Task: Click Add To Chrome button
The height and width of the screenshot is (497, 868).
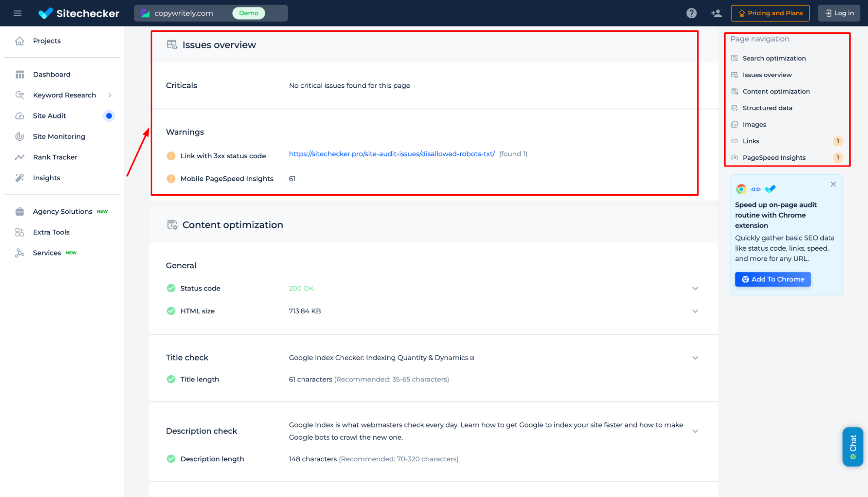Action: (x=772, y=279)
